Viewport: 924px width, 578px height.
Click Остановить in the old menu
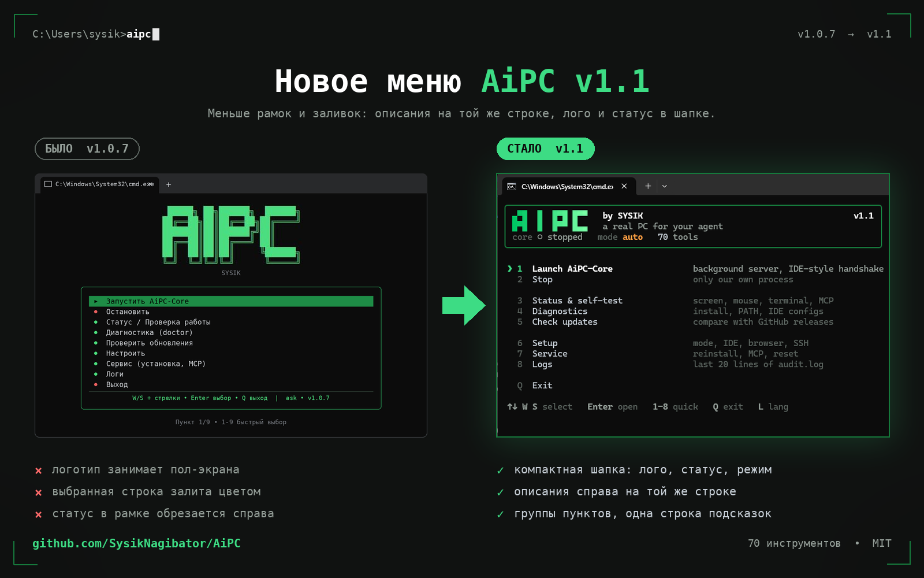[127, 312]
